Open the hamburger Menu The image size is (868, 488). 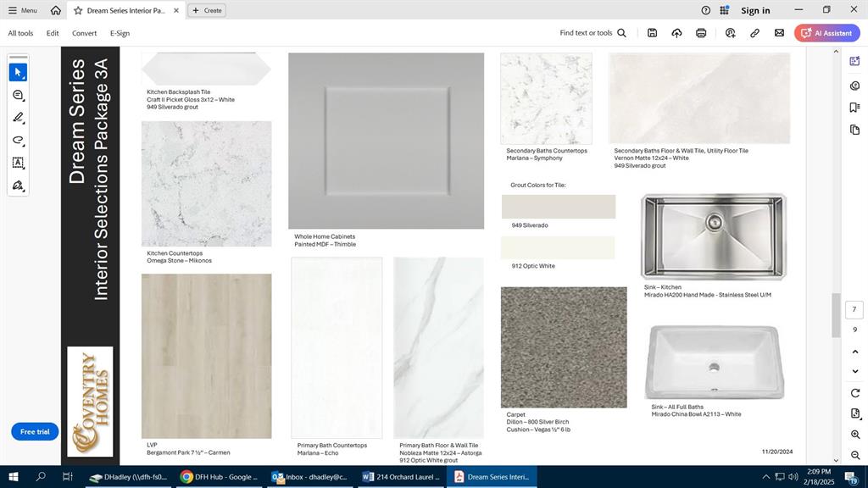[x=23, y=10]
